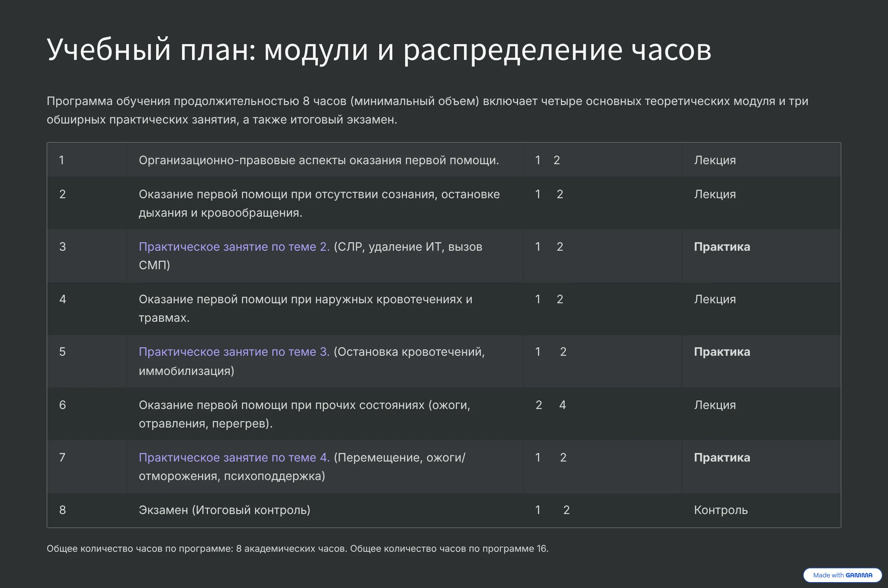
Task: Click the slide title 'Учебный план'
Action: pyautogui.click(x=379, y=50)
